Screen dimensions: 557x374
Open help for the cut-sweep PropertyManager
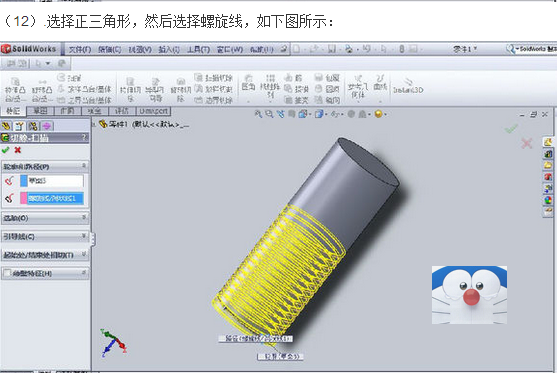84,137
